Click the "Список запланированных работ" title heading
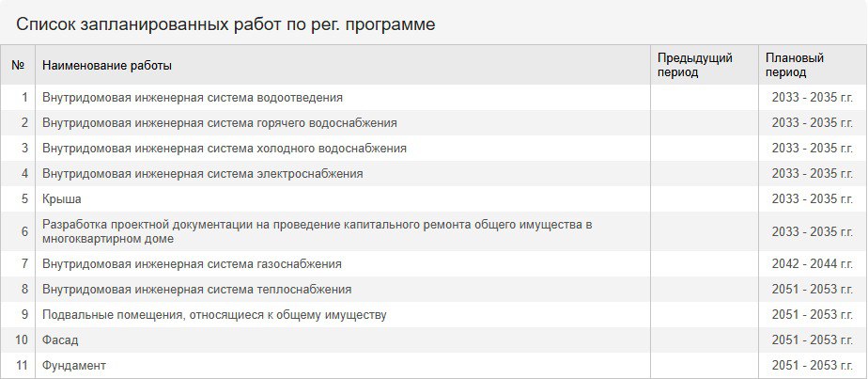The height and width of the screenshot is (379, 868). (x=225, y=24)
